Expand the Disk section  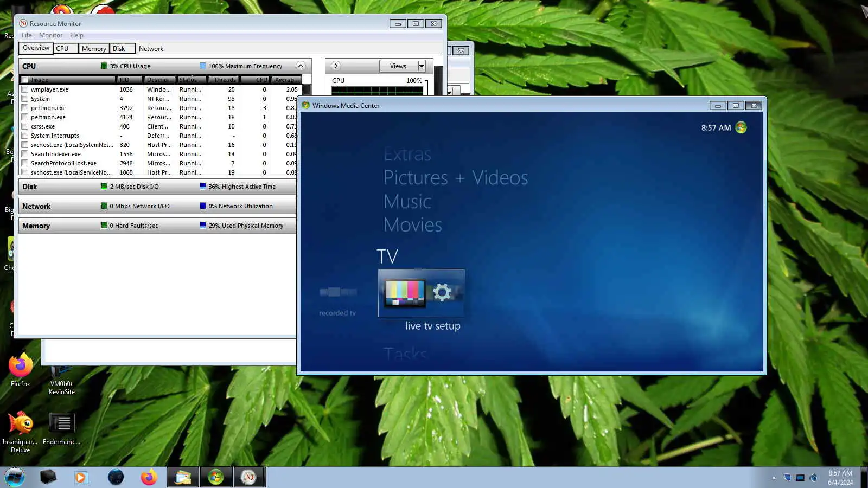[x=157, y=187]
